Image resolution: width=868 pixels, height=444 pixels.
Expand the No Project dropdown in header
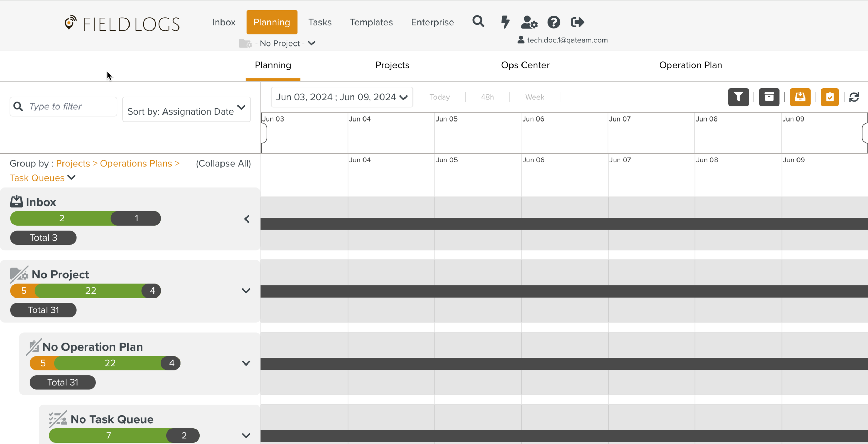pyautogui.click(x=311, y=43)
